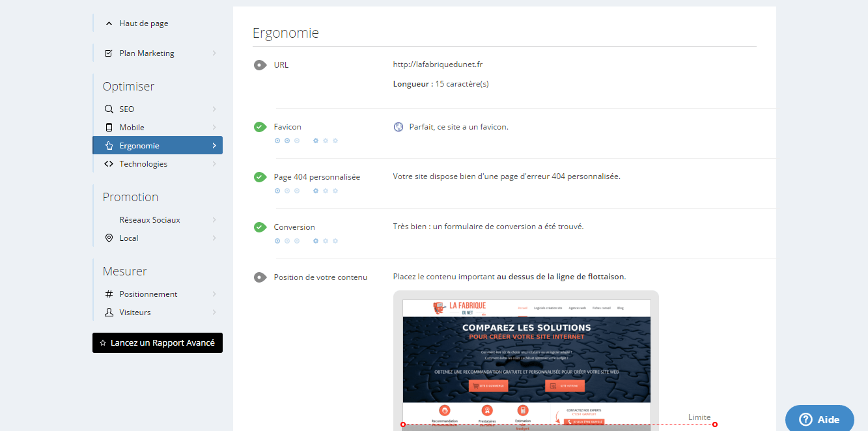This screenshot has height=431, width=868.
Task: Click the first gear difficulty icon under Favicon
Action: 316,141
